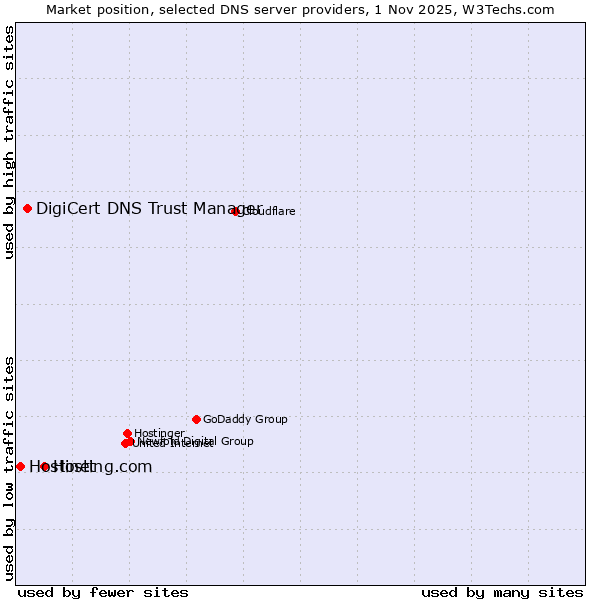Click the Cloudflare red data point
Screen dimensions: 600x600
[236, 211]
